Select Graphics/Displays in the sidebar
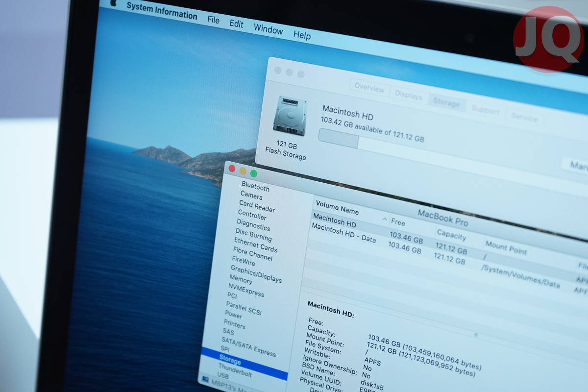The image size is (588, 392). coord(256,274)
